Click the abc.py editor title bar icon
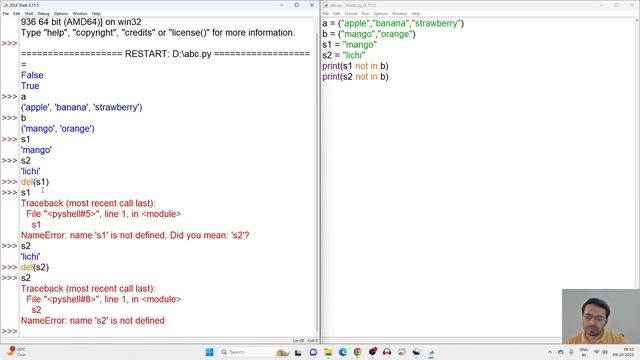The image size is (640, 360). pos(326,5)
